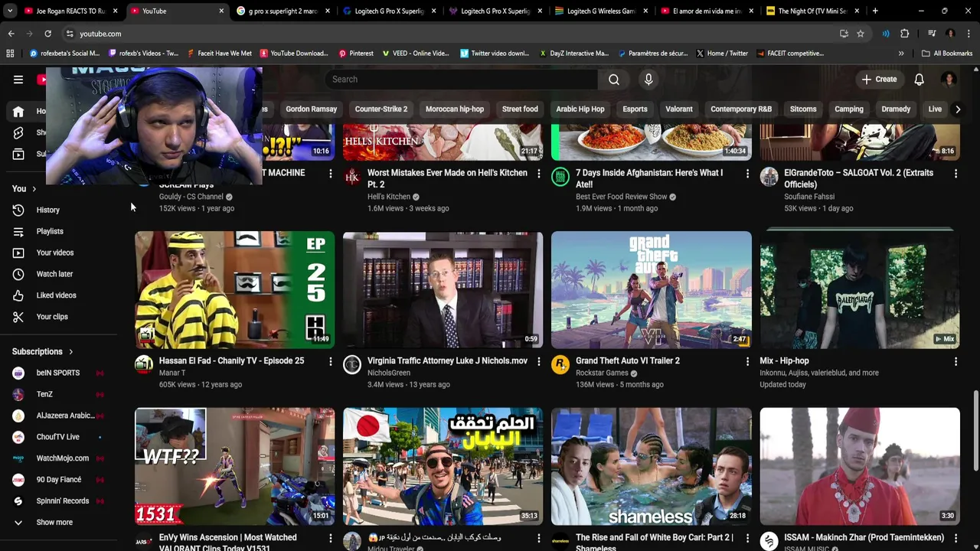Play the Virginia Traffic Attorney video thumbnail
The height and width of the screenshot is (551, 980).
pos(443,290)
